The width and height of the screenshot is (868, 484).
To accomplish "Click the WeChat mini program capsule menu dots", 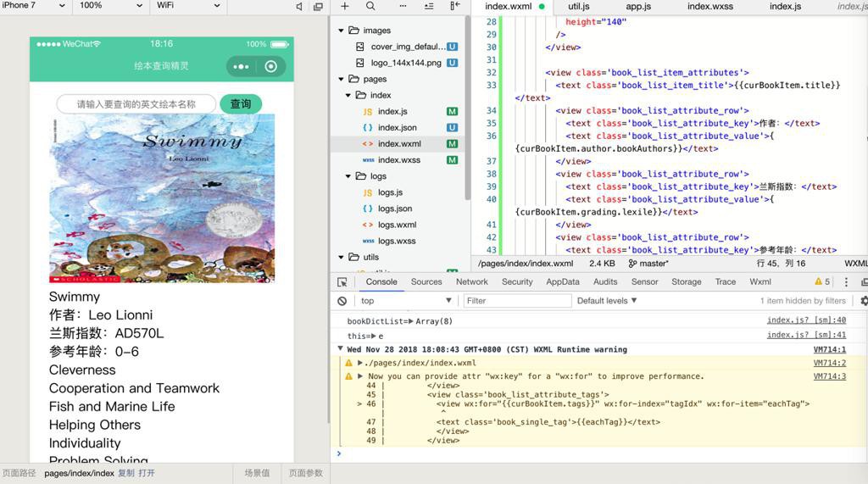I will pyautogui.click(x=242, y=66).
